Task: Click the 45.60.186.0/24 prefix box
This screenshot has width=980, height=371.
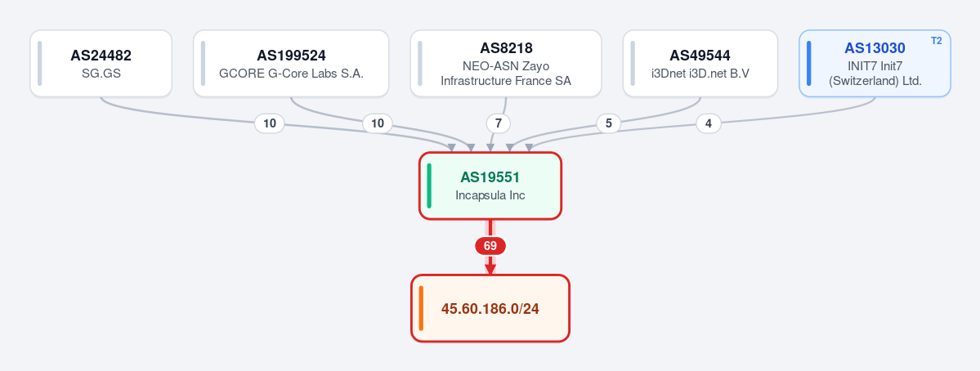Action: tap(490, 309)
